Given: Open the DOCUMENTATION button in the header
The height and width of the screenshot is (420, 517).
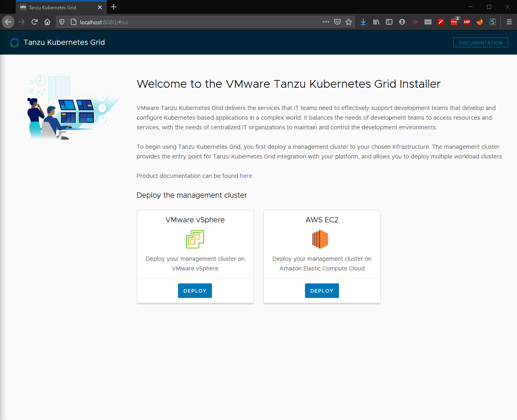Looking at the screenshot, I should click(x=481, y=42).
